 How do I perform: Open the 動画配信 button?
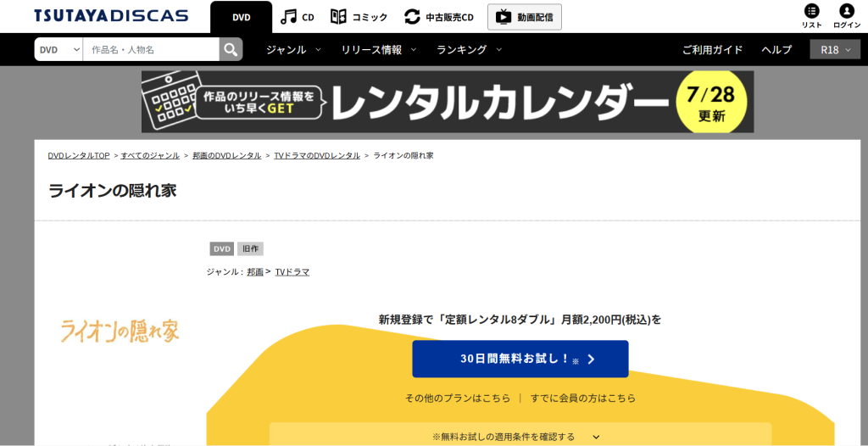coord(525,17)
